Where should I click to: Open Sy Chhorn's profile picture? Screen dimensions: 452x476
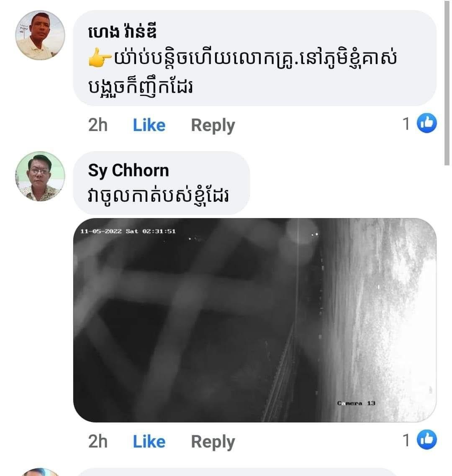[x=40, y=176]
